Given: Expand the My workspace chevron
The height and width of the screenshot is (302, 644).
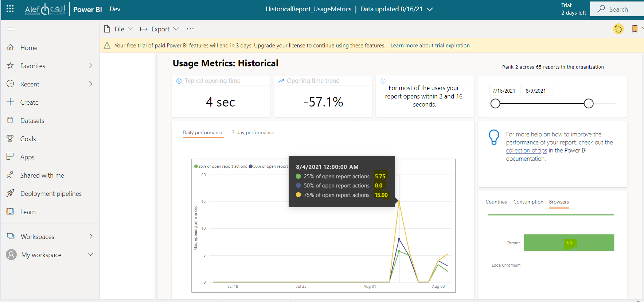Looking at the screenshot, I should [90, 255].
